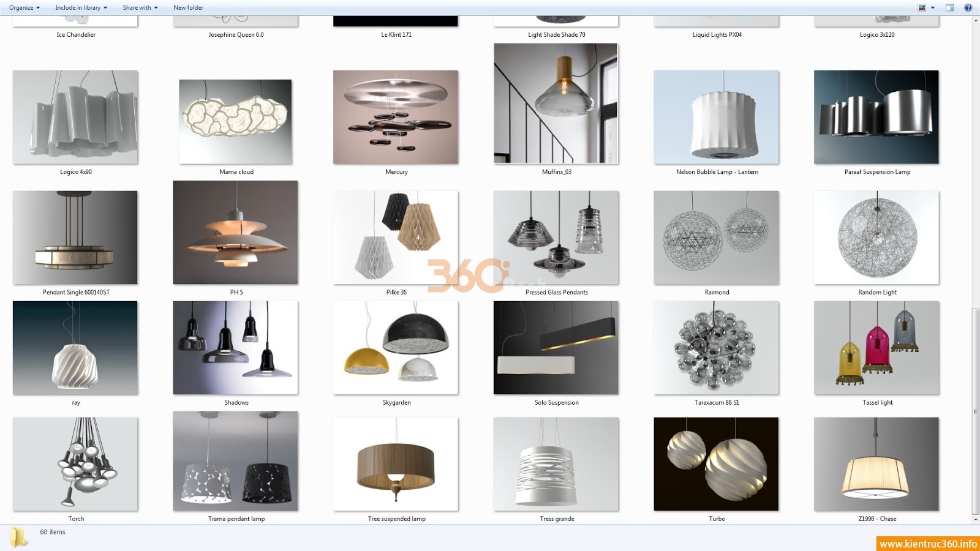
Task: Open the view options dropdown arrow
Action: click(933, 7)
